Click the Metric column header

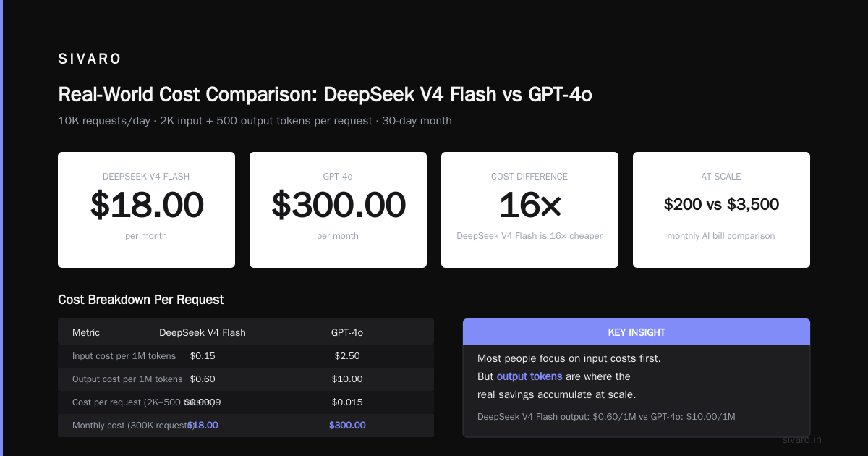click(x=86, y=333)
